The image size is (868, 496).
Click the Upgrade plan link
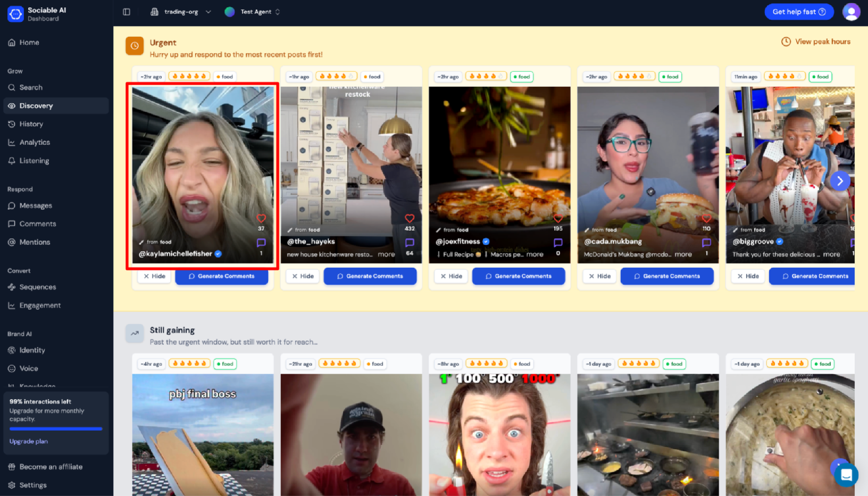[29, 441]
